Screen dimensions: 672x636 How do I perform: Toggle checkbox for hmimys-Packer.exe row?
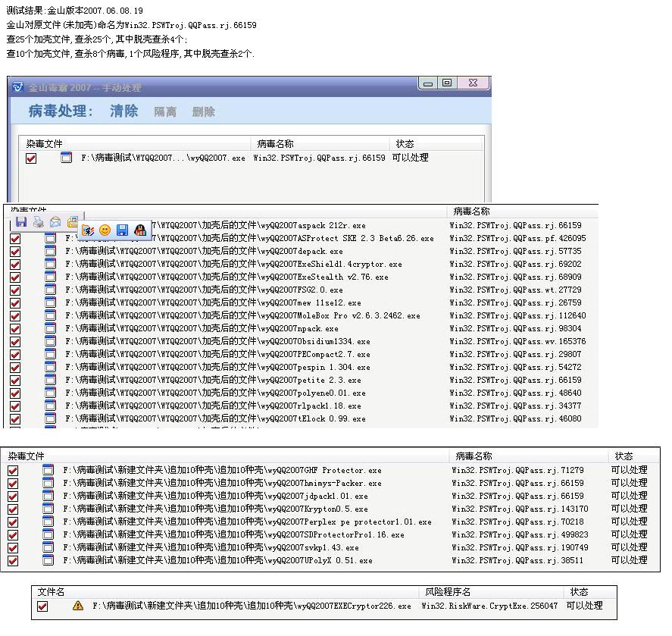click(x=13, y=484)
